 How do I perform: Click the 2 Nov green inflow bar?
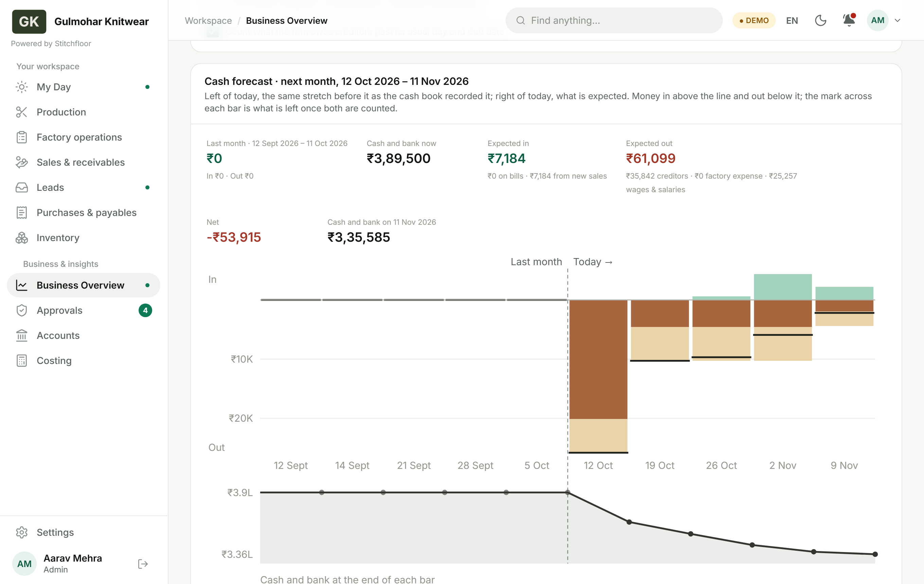783,287
